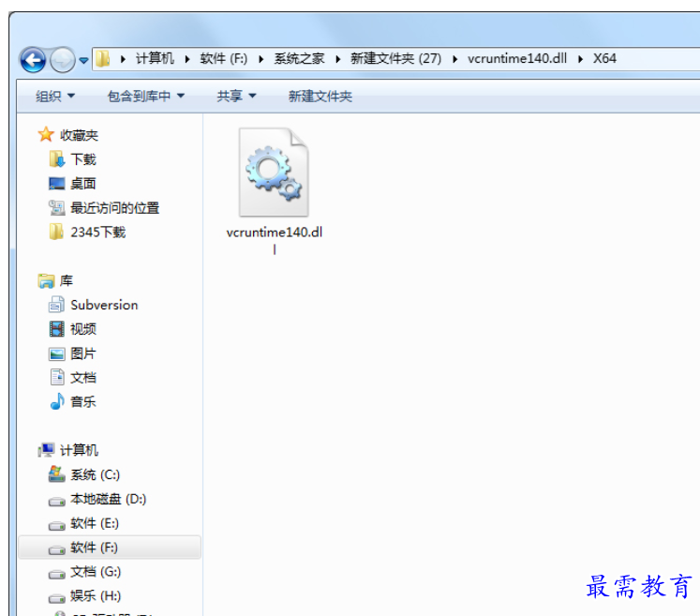700x616 pixels.
Task: Go back with the blue Back arrow button
Action: (33, 59)
